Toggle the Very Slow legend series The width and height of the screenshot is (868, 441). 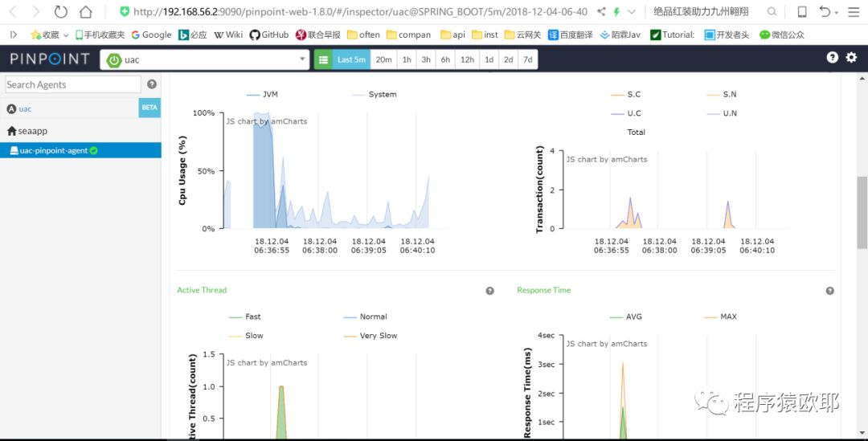pos(371,336)
